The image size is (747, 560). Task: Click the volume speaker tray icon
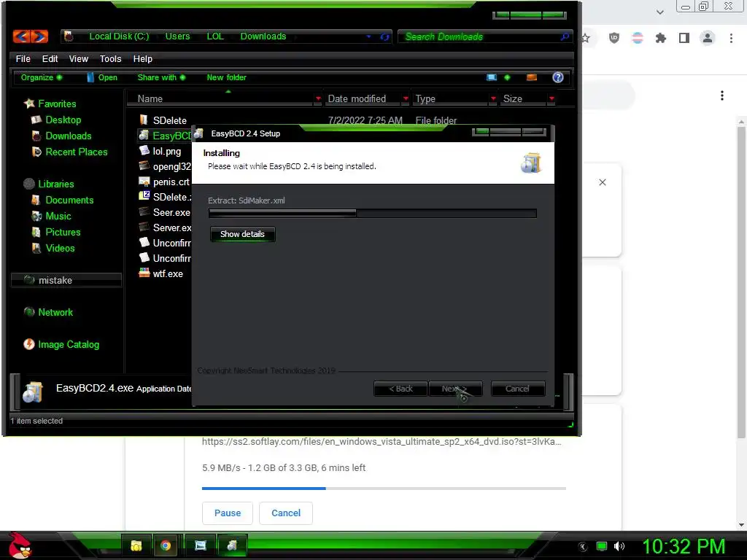[619, 546]
